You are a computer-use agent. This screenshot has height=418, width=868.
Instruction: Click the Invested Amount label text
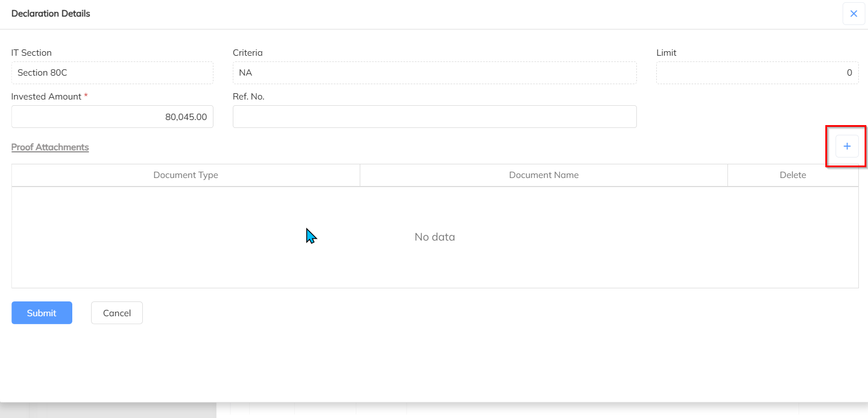click(x=46, y=97)
